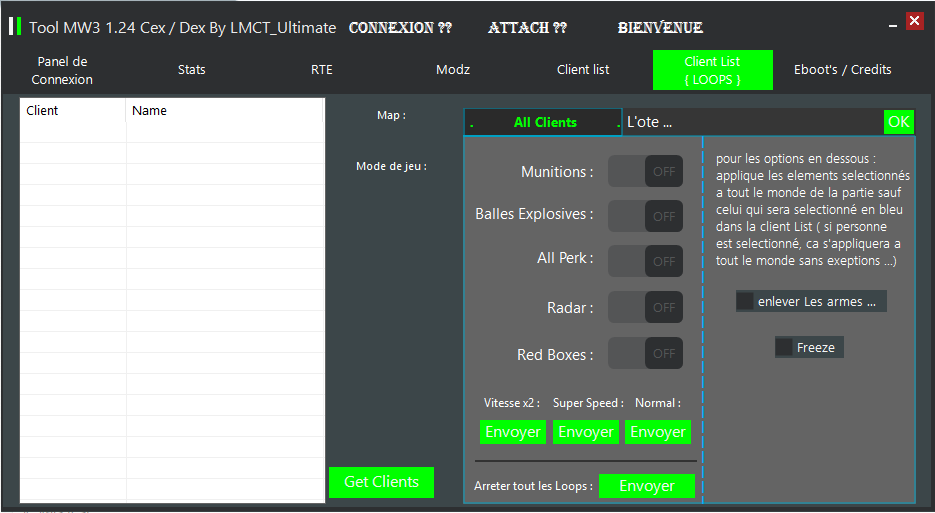Click the green OK button
This screenshot has width=935, height=513.
point(899,122)
